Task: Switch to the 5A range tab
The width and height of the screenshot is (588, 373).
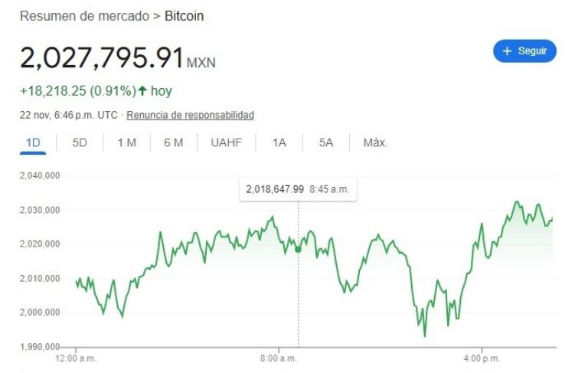Action: pos(326,142)
